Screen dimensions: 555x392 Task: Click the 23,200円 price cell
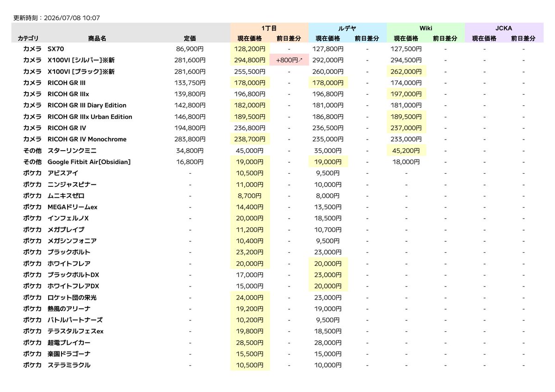250,252
